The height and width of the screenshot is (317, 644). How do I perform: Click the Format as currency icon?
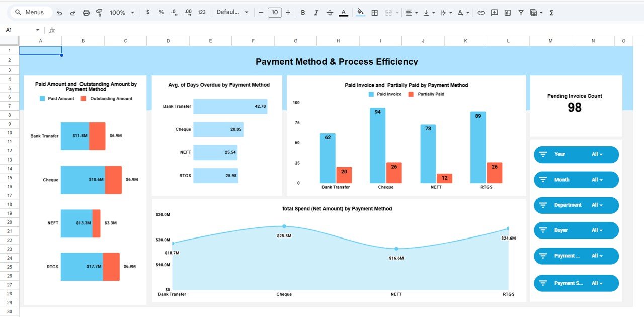pos(147,12)
